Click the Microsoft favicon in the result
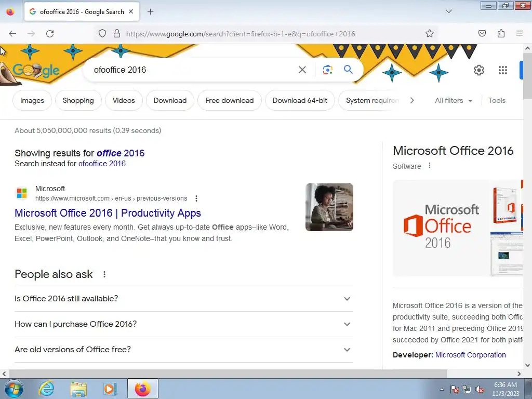 pyautogui.click(x=22, y=193)
